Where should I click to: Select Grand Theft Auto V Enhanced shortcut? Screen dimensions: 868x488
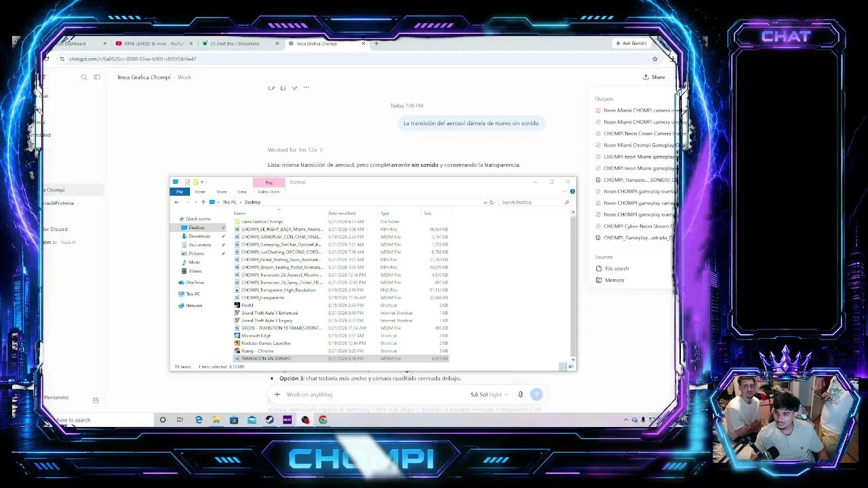pos(269,313)
